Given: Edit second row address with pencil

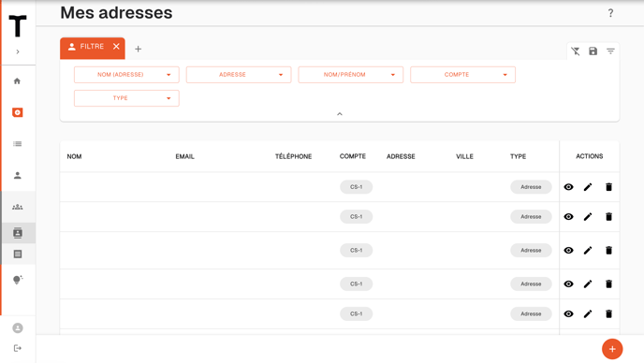Looking at the screenshot, I should pyautogui.click(x=588, y=216).
